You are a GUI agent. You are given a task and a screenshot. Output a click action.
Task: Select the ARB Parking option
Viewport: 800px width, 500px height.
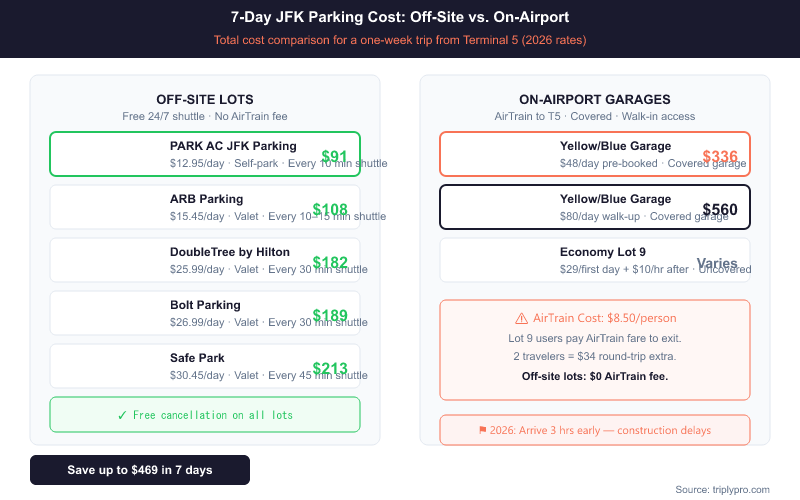[204, 207]
